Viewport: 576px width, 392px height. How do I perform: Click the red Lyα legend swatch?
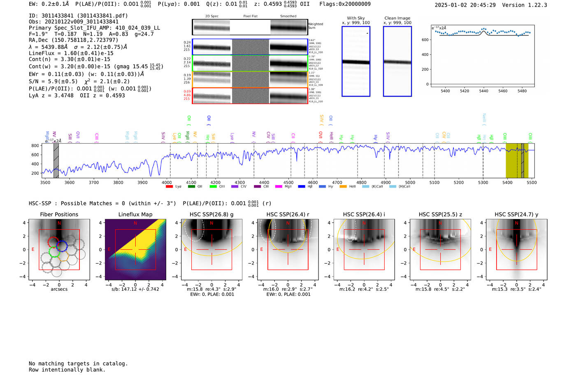click(x=169, y=187)
